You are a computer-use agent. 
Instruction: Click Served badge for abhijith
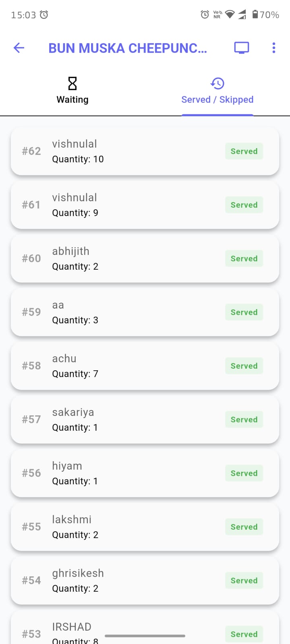point(244,258)
